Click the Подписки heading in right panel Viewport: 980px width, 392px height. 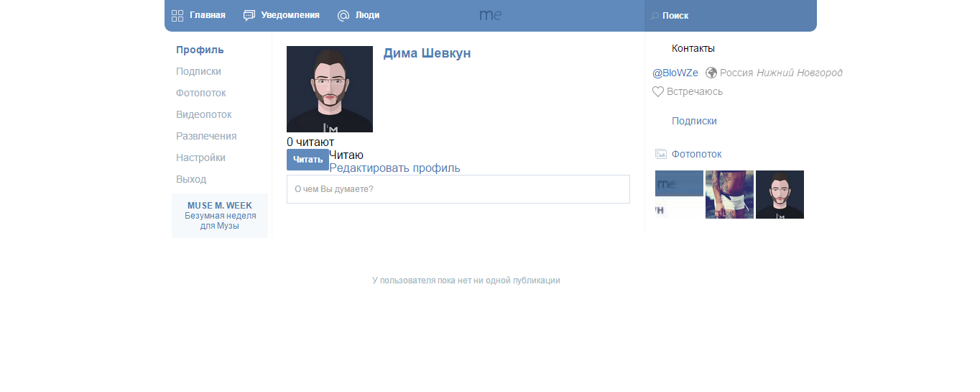694,121
